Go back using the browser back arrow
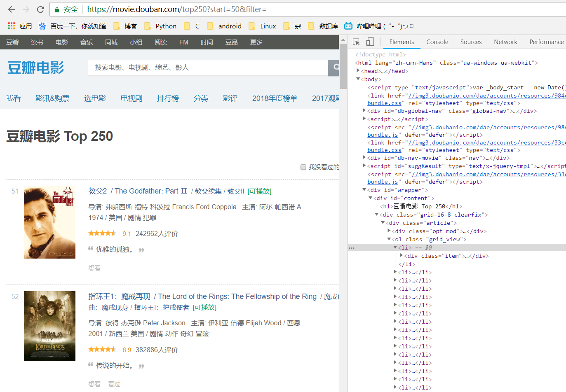Image resolution: width=566 pixels, height=392 pixels. (x=11, y=9)
